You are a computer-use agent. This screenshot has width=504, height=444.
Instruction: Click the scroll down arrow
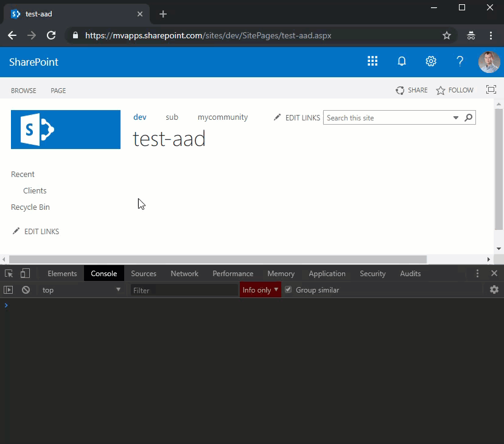[x=499, y=248]
